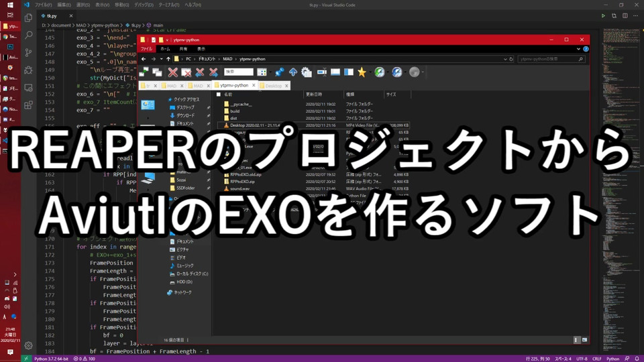Image resolution: width=644 pixels, height=362 pixels.
Task: Click ytpmv-python in VS Code breadcrumb
Action: pos(105,25)
